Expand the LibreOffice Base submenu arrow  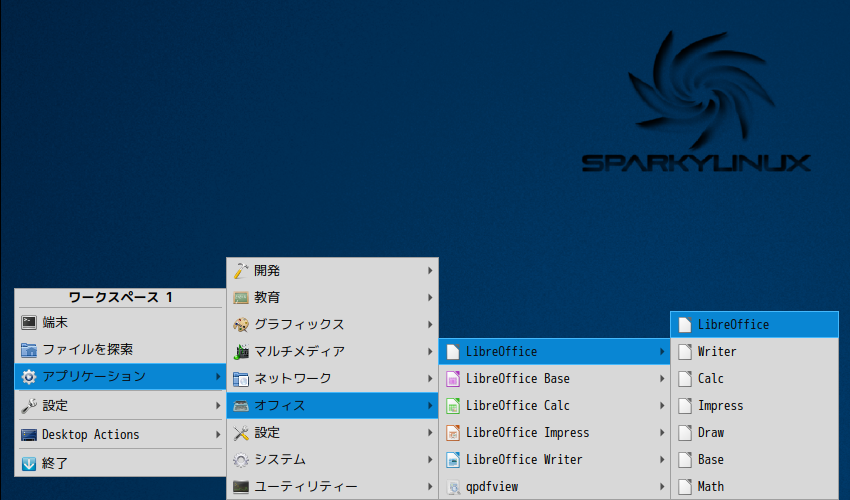pos(662,379)
